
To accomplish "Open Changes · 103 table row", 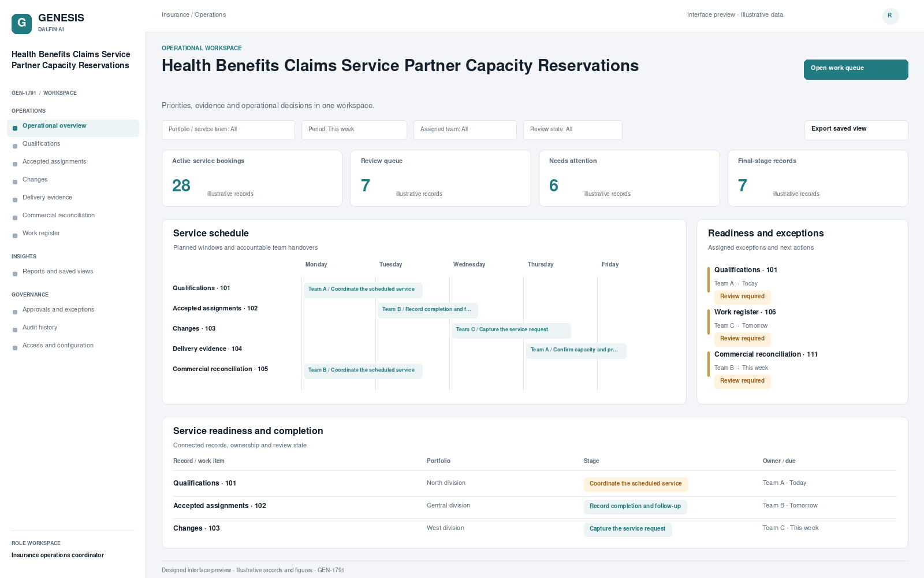I will (535, 529).
